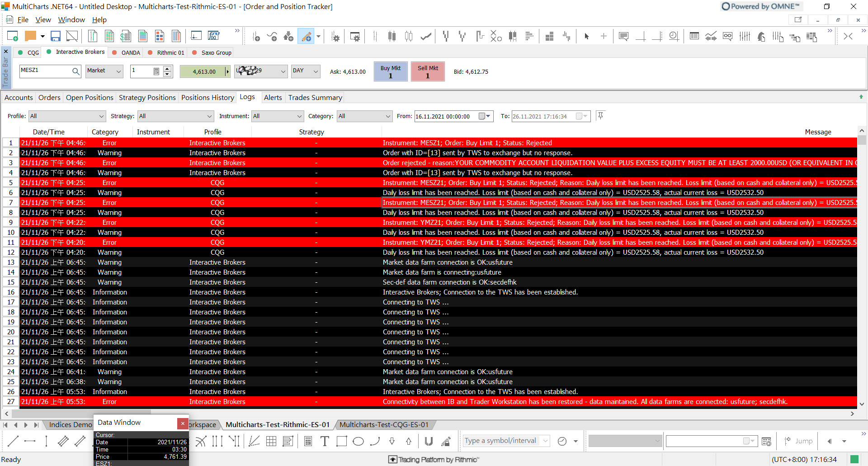
Task: Toggle the magnet snap mode icon
Action: (429, 441)
